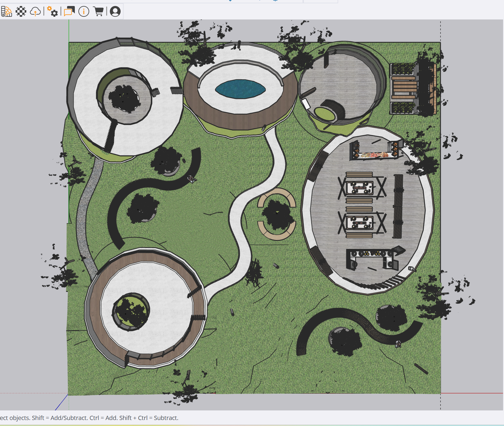The height and width of the screenshot is (426, 504).
Task: Click the checkered sphere material editor icon
Action: point(21,12)
